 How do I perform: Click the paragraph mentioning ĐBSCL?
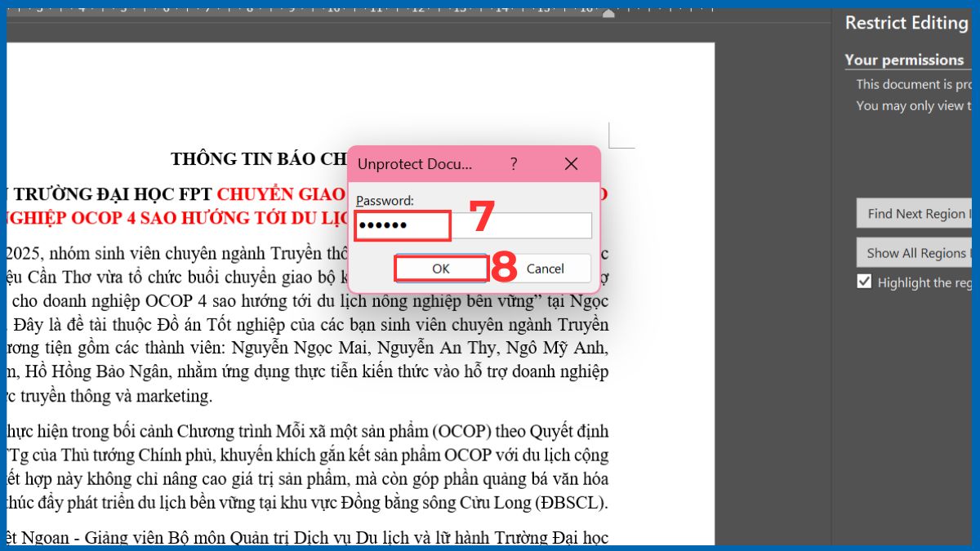pyautogui.click(x=327, y=502)
